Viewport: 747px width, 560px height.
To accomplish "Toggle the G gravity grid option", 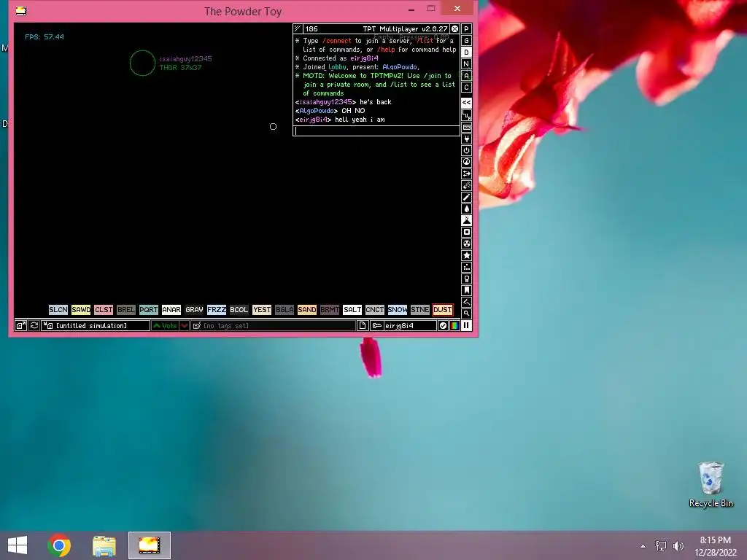I will click(466, 41).
